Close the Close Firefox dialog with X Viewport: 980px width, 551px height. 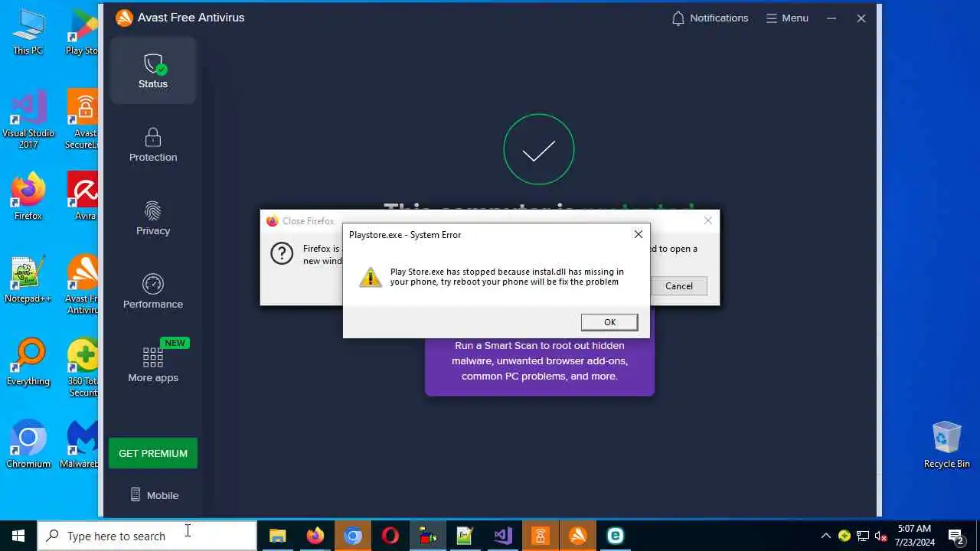pyautogui.click(x=707, y=220)
